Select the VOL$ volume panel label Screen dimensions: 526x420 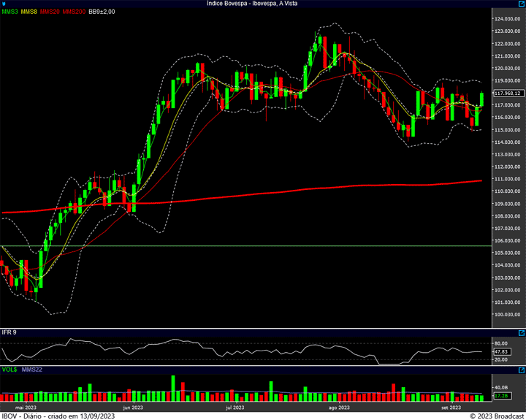[10, 370]
